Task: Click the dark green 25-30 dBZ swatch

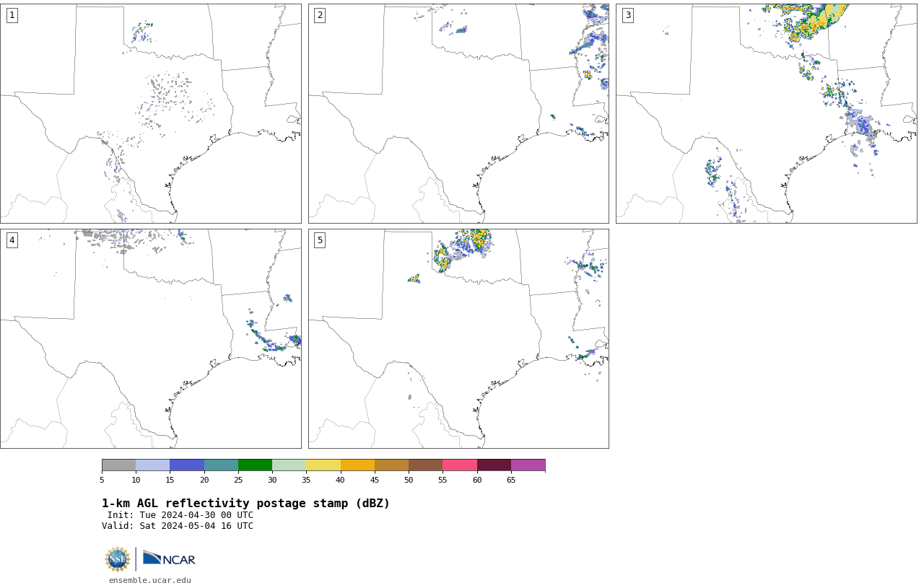Action: (x=255, y=465)
